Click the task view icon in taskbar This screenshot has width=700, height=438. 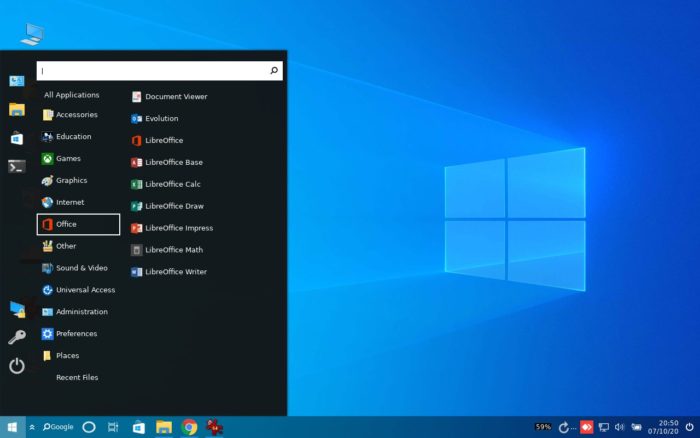pyautogui.click(x=113, y=427)
